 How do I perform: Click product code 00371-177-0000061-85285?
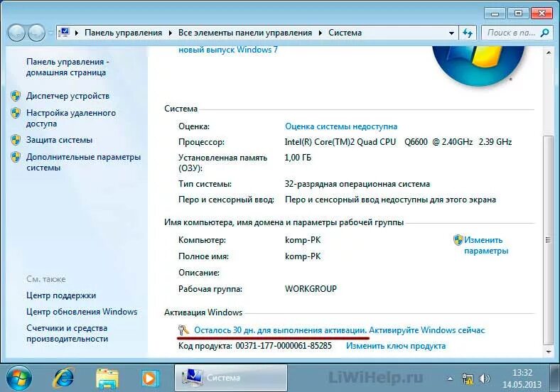284,346
